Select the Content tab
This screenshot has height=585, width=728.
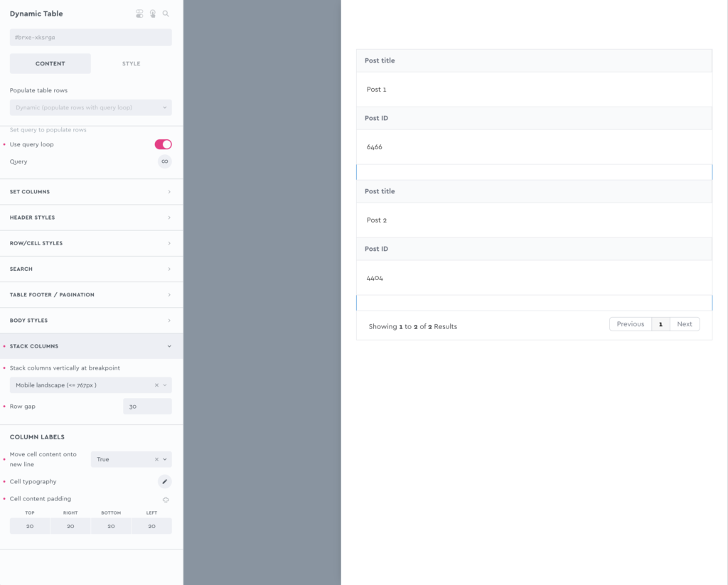pos(50,64)
